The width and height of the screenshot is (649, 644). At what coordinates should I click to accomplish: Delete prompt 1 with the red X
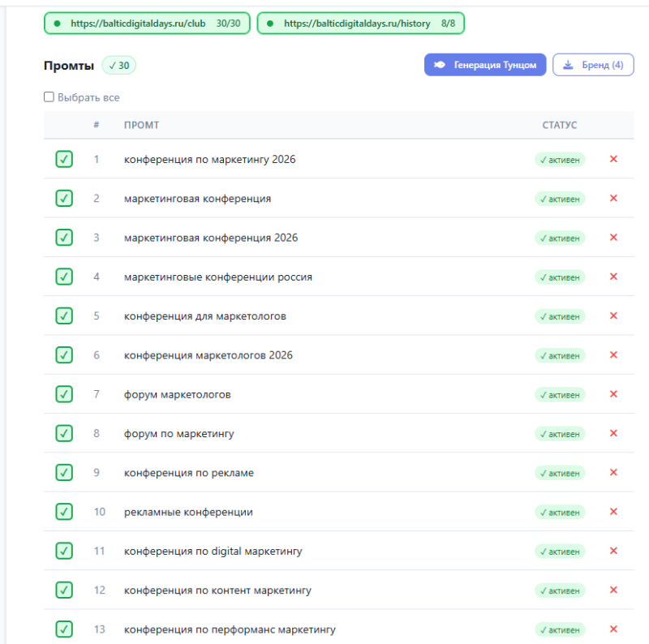click(613, 159)
